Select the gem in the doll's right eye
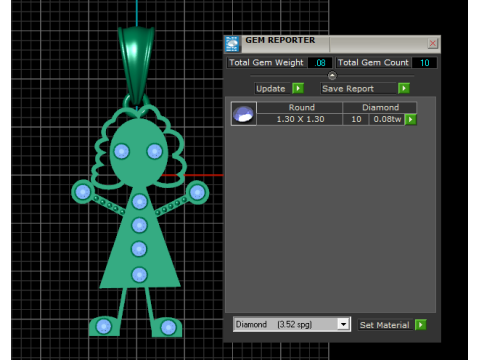480x360 pixels. [154, 152]
